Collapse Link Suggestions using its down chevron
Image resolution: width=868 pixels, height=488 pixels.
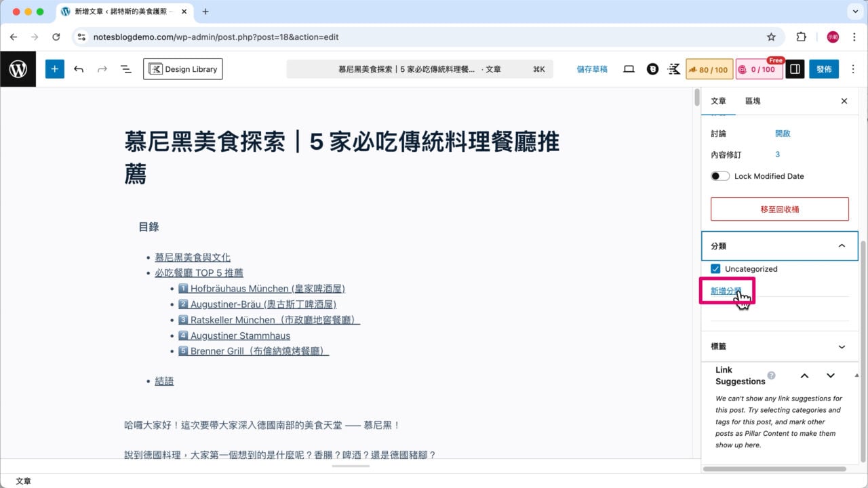pos(830,375)
